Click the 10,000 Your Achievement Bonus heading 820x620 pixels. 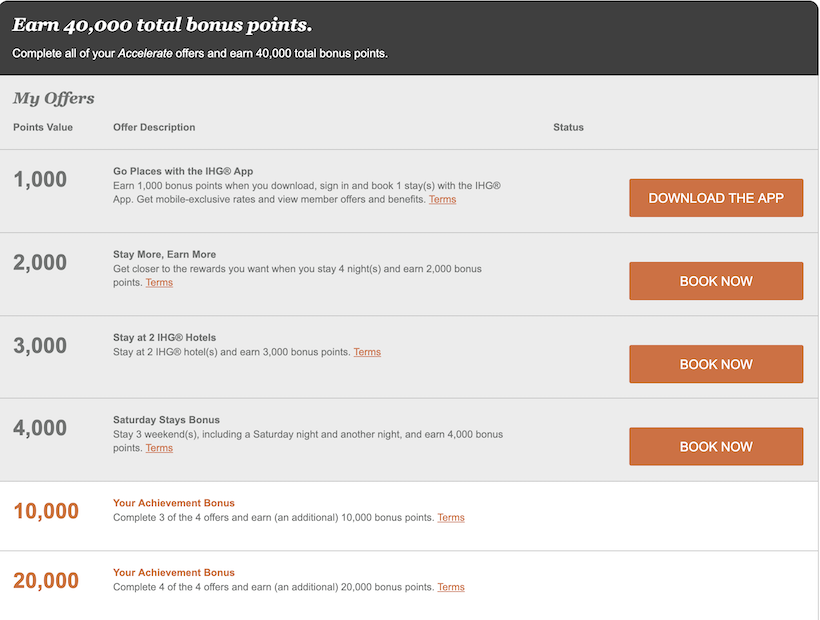[174, 503]
